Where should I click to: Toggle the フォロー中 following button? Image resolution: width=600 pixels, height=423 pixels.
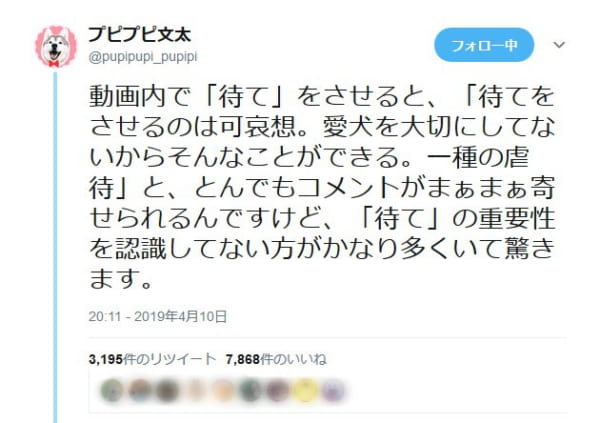click(x=484, y=45)
